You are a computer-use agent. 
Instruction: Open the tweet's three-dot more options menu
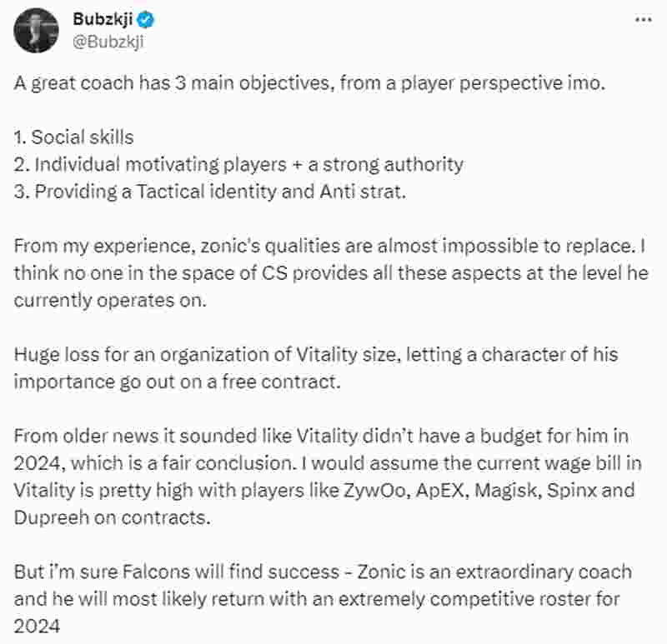tap(643, 19)
